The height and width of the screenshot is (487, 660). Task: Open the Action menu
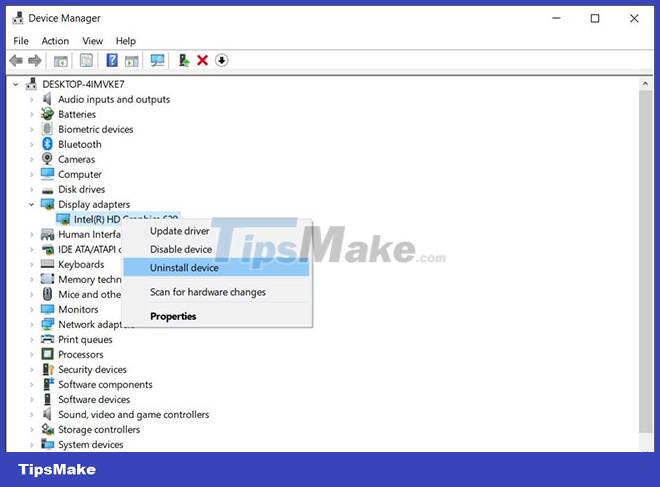point(55,41)
